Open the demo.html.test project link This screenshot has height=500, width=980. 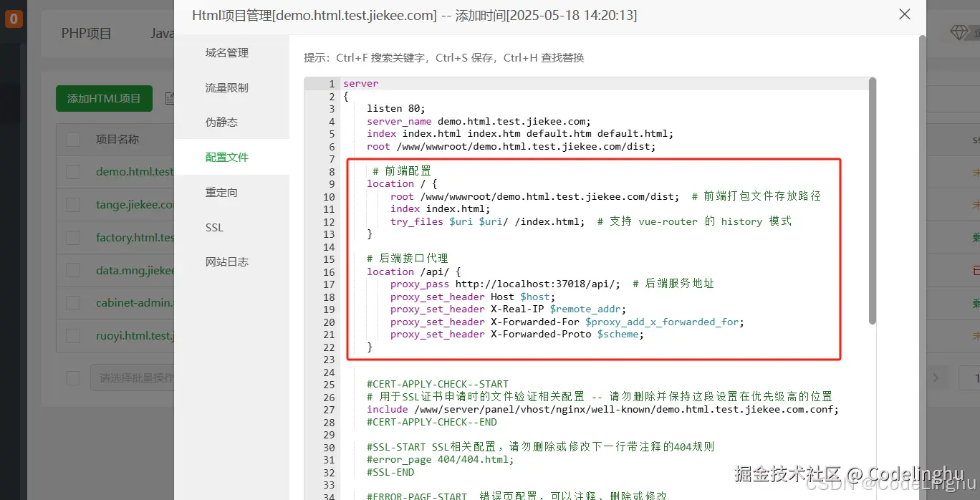pyautogui.click(x=135, y=172)
